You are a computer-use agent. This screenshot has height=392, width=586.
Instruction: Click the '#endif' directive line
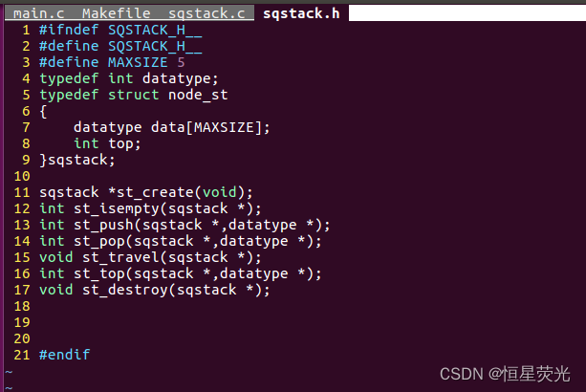pyautogui.click(x=65, y=355)
